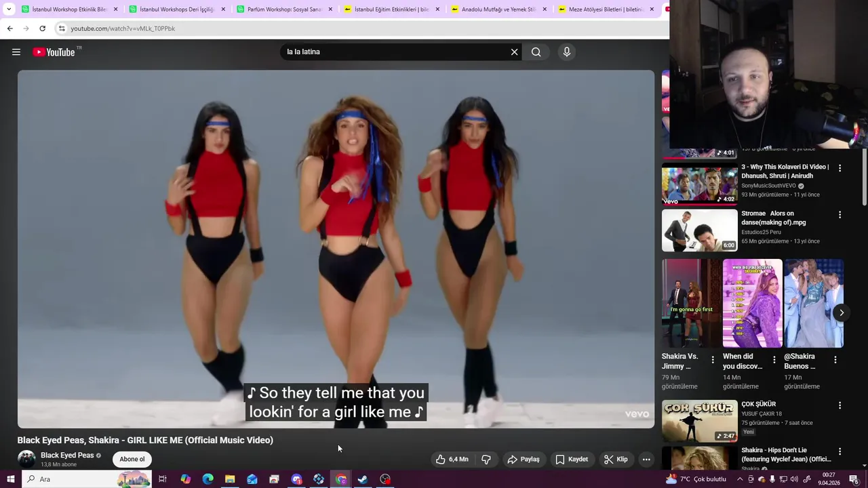Open Stromae Alors on danse video title
The width and height of the screenshot is (868, 488).
point(775,218)
